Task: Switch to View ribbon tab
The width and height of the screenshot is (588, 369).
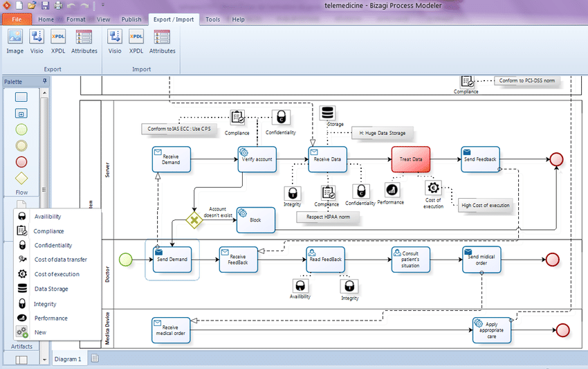Action: click(x=104, y=19)
